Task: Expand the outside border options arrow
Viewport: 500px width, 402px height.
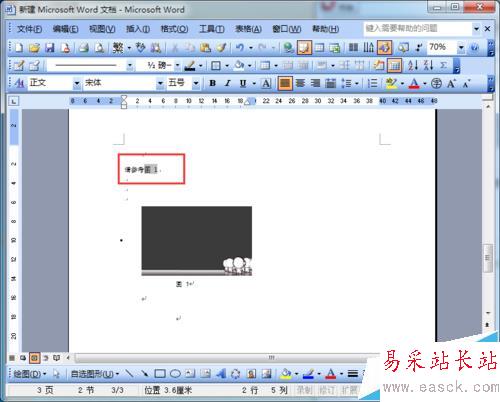Action: 227,66
